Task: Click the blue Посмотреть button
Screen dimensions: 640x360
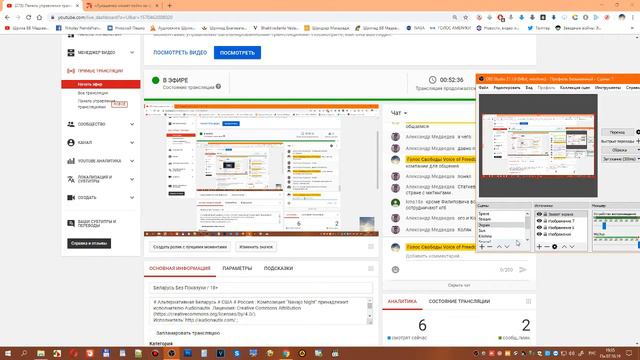Action: (237, 53)
